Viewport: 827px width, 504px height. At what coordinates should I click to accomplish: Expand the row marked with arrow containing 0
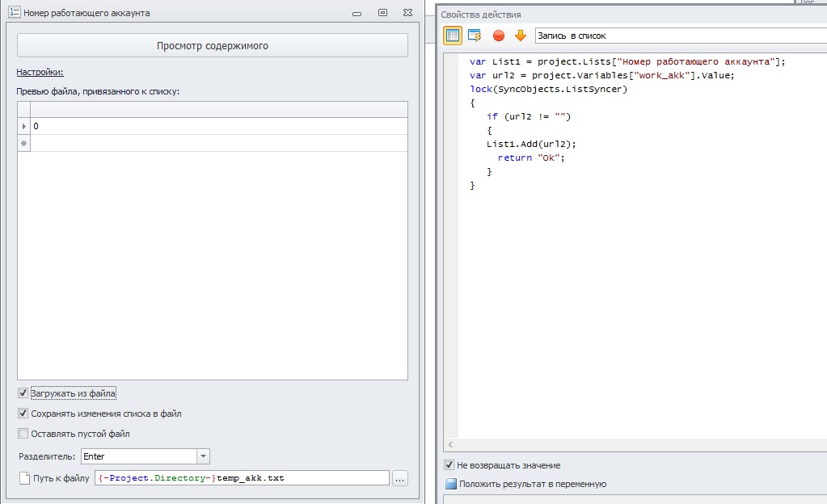[23, 127]
